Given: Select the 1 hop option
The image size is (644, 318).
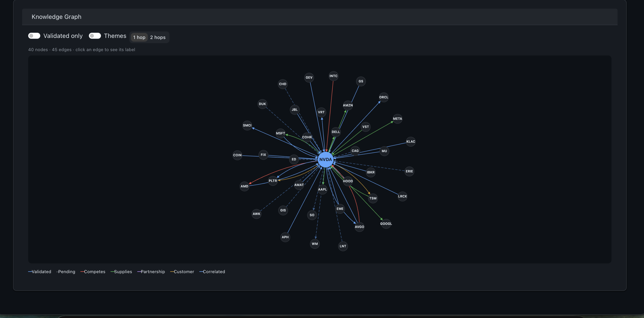Looking at the screenshot, I should coord(139,37).
